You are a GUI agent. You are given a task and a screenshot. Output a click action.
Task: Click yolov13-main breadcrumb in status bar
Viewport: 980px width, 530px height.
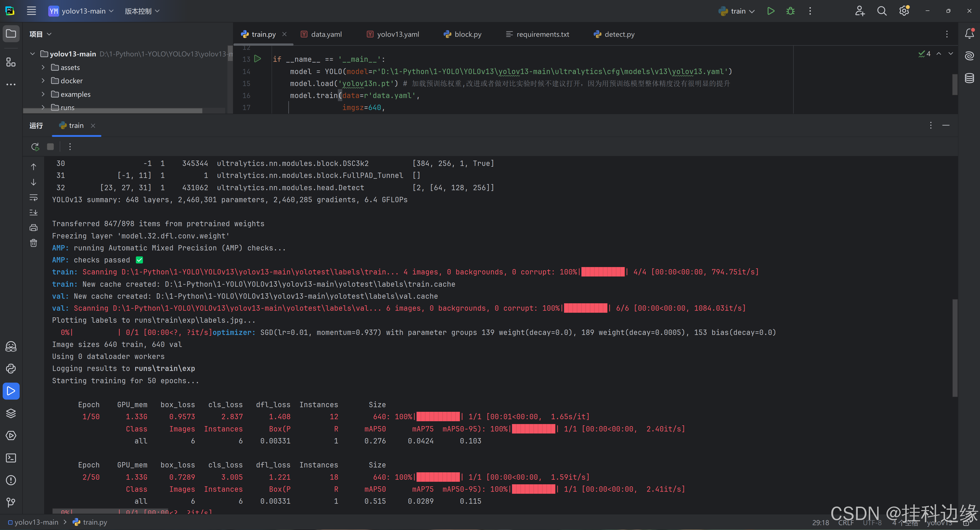point(33,522)
